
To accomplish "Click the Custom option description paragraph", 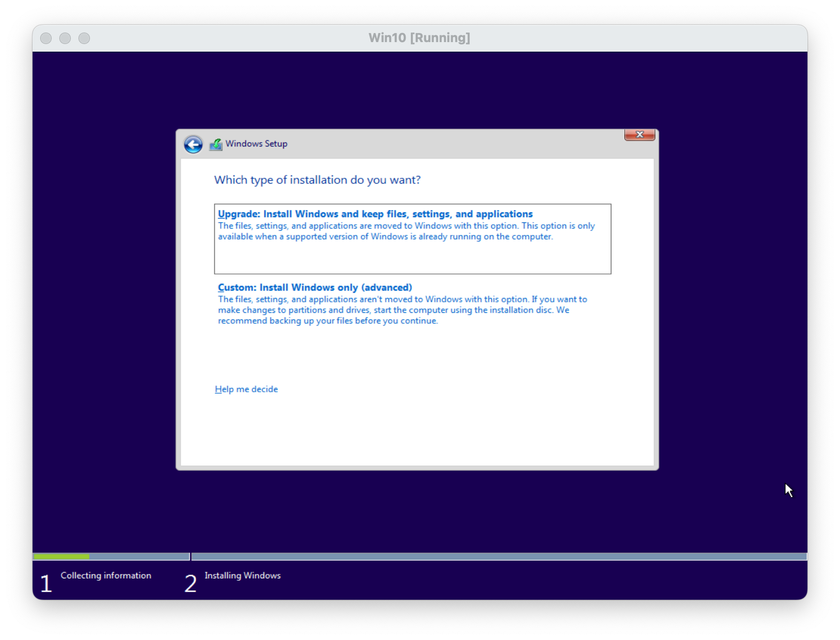I will [x=402, y=310].
